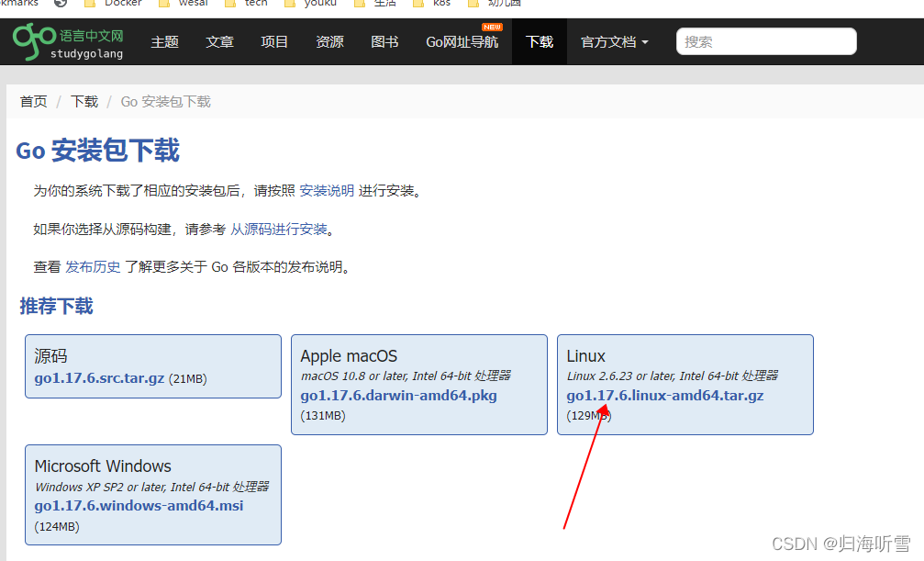The height and width of the screenshot is (561, 924).
Task: Open the k8s bookmark folder
Action: point(431,3)
